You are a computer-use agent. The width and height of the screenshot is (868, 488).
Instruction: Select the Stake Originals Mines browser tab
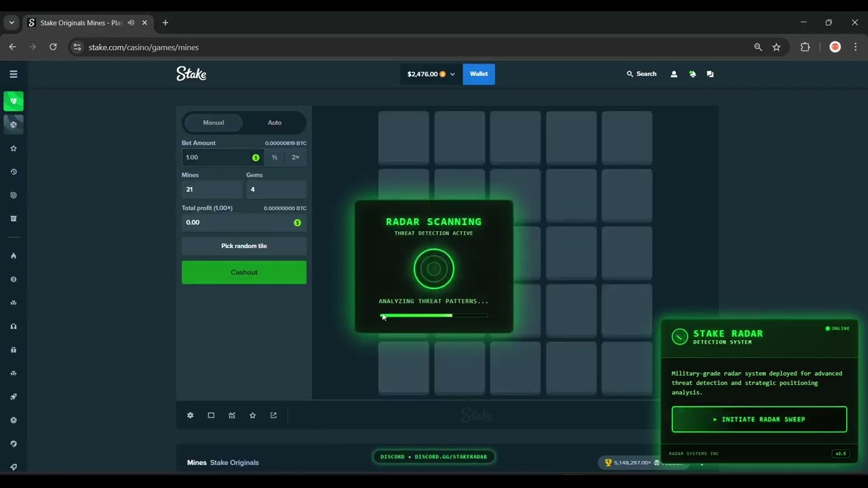pyautogui.click(x=87, y=22)
